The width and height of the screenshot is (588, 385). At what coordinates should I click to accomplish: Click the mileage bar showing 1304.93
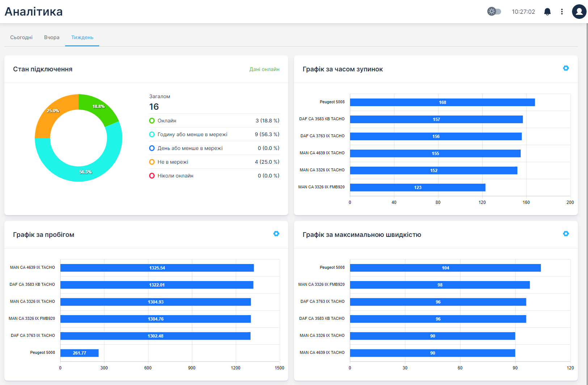pos(156,302)
